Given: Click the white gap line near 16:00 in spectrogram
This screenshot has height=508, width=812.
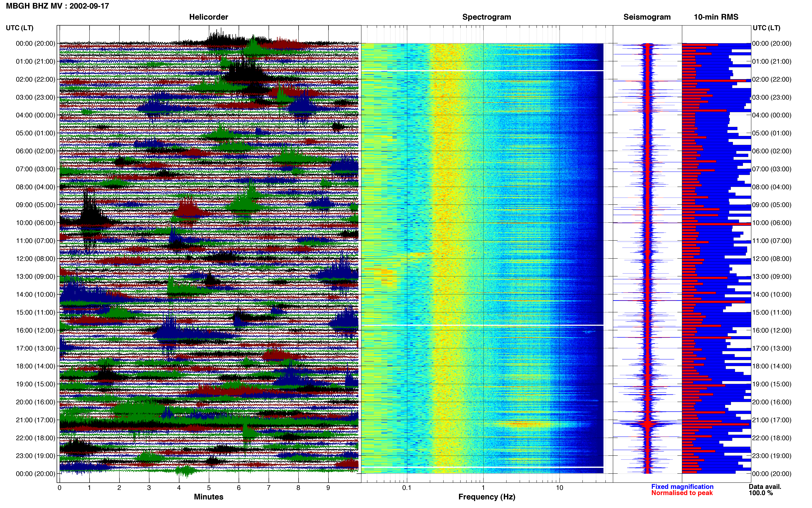Looking at the screenshot, I should point(482,325).
